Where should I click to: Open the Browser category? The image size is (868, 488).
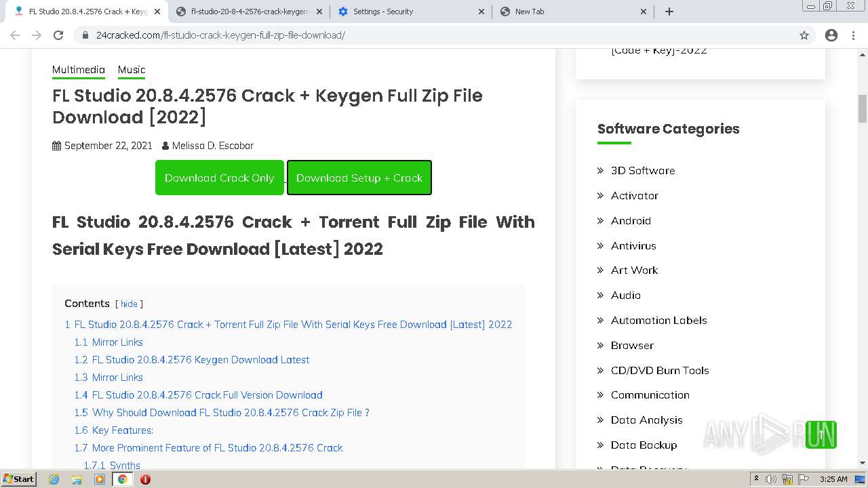click(632, 346)
